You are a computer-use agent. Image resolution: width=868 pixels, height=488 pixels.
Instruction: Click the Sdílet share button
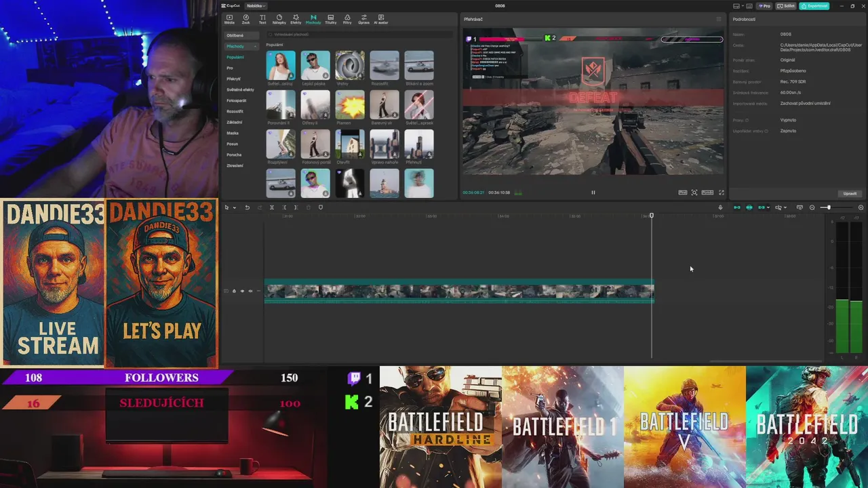pyautogui.click(x=786, y=6)
